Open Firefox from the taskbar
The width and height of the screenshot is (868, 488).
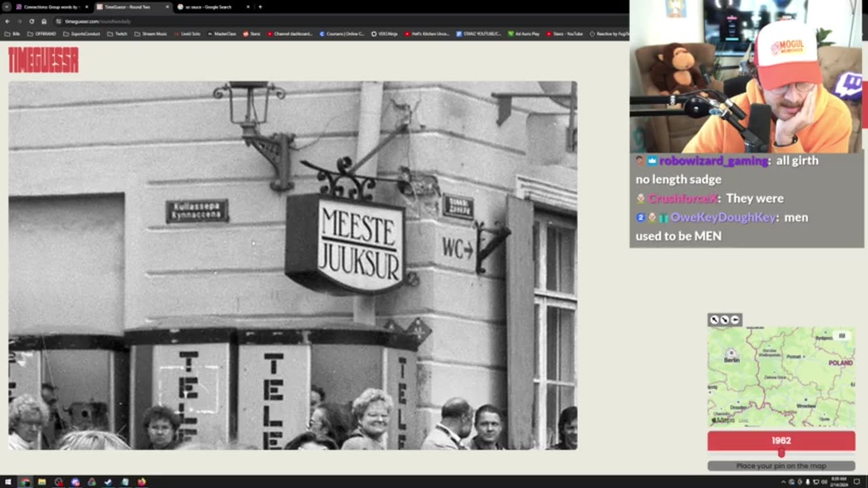pyautogui.click(x=141, y=482)
